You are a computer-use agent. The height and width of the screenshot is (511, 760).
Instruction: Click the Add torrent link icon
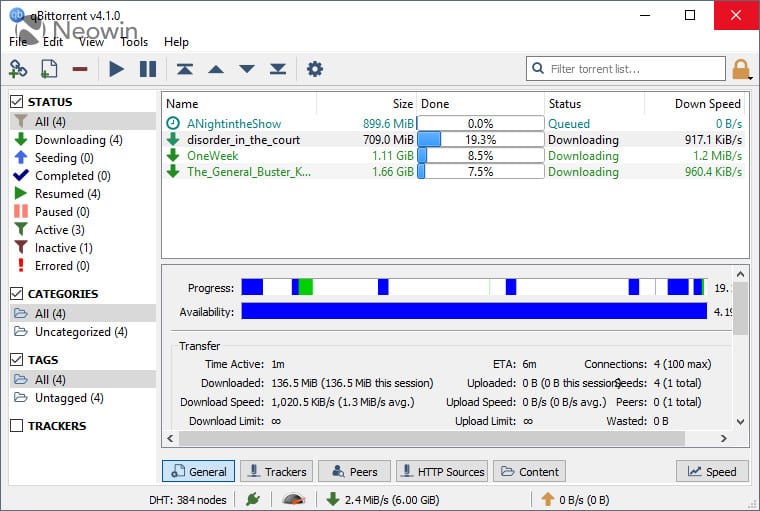tap(18, 69)
